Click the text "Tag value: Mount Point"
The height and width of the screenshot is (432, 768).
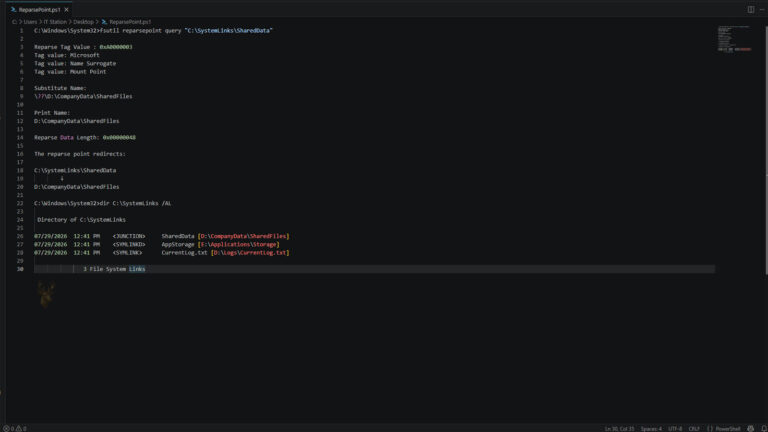coord(70,72)
